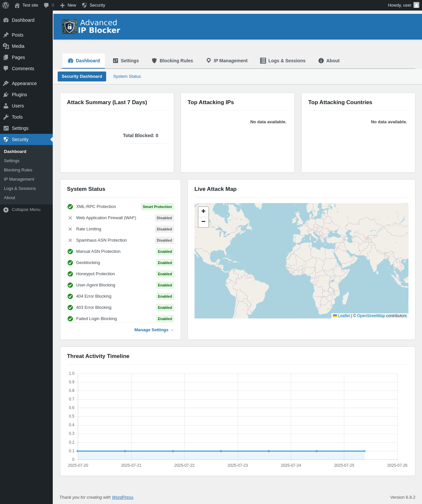
Task: Click the Appearance brush icon in sidebar
Action: 6,83
